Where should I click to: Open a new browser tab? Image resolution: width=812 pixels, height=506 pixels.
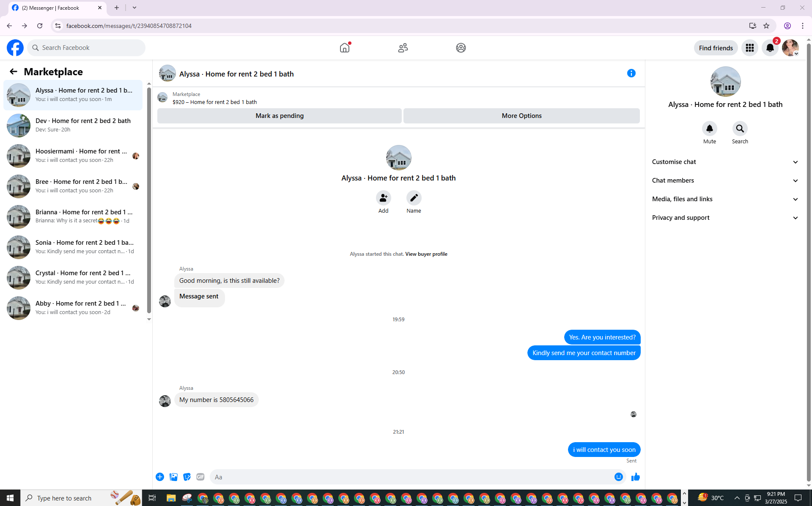coord(117,8)
